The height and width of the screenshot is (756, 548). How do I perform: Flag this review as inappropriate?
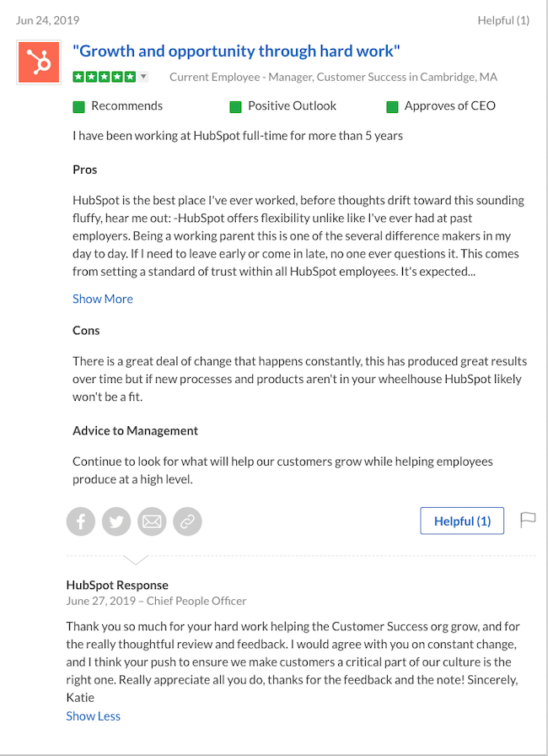point(528,520)
